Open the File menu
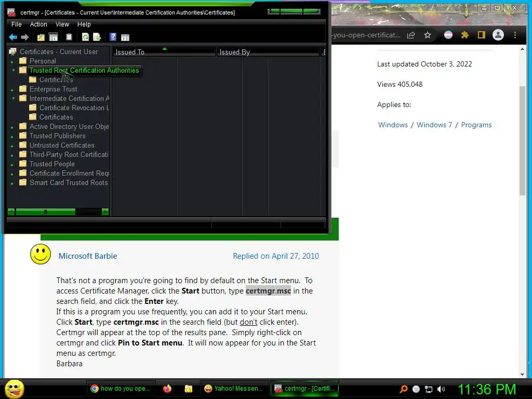The width and height of the screenshot is (532, 399). [16, 24]
